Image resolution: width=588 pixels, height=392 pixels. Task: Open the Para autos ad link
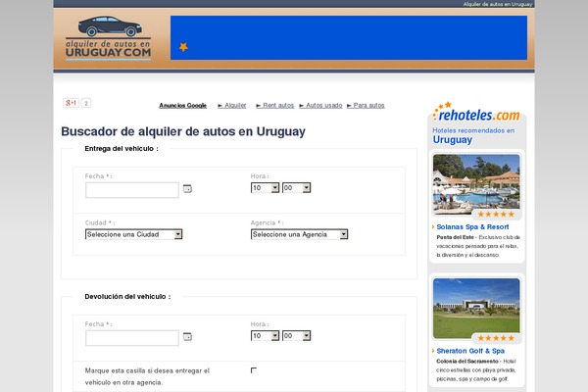[x=366, y=106]
